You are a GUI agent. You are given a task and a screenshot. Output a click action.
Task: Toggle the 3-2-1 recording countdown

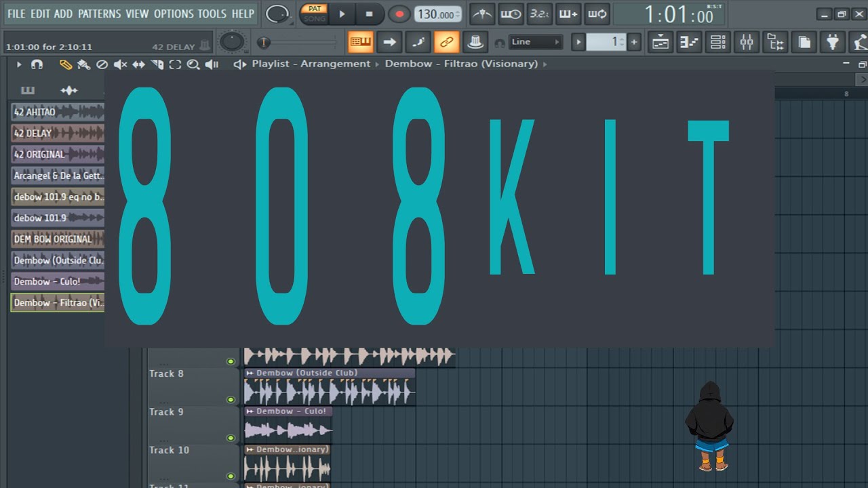coord(539,14)
